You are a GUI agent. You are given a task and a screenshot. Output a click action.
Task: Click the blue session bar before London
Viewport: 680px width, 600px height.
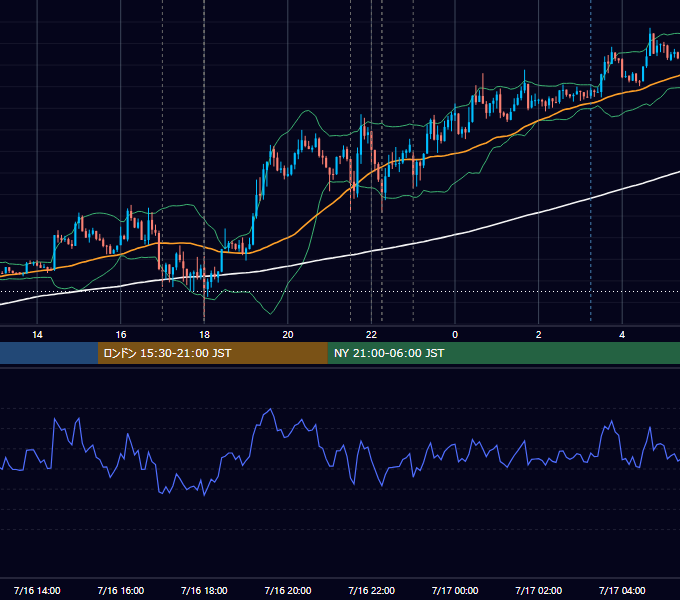pyautogui.click(x=49, y=353)
